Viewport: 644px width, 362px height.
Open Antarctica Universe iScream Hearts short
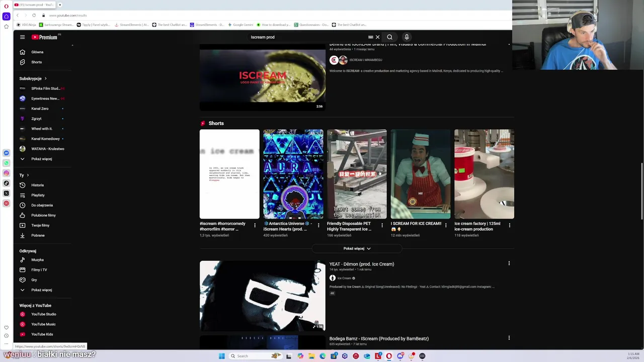[x=293, y=174]
